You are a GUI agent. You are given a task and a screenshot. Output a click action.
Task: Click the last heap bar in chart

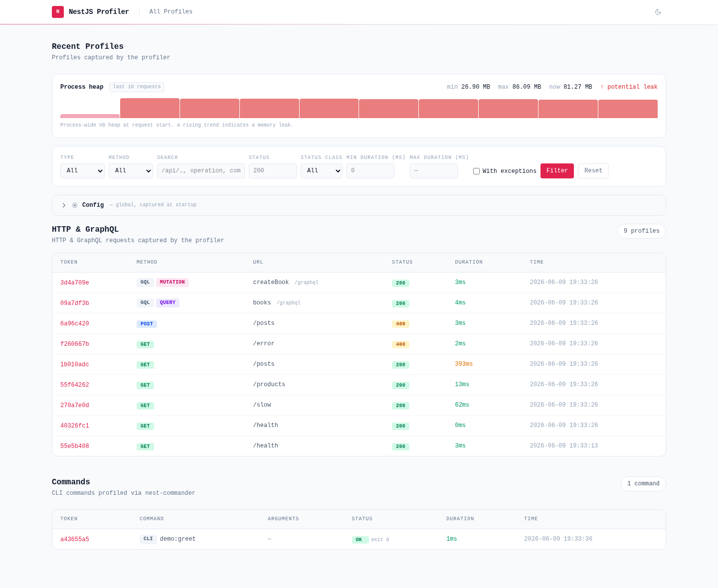click(628, 109)
